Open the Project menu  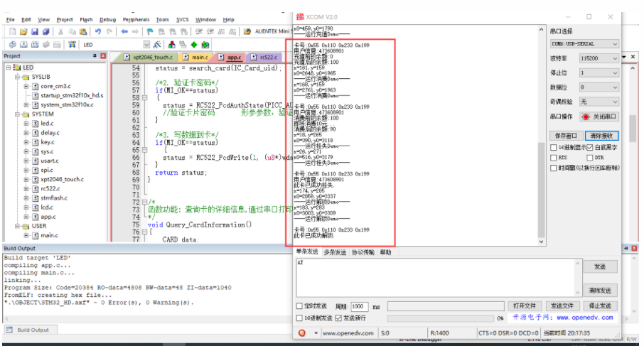(65, 19)
